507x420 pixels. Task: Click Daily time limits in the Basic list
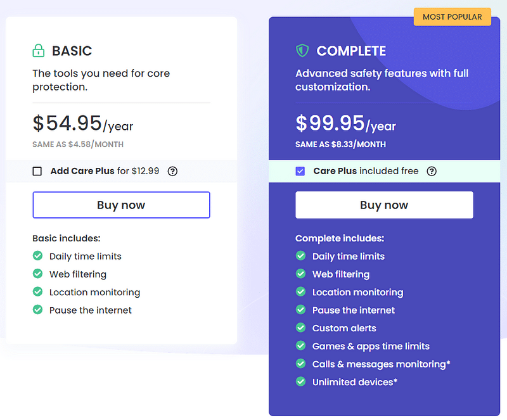coord(86,257)
